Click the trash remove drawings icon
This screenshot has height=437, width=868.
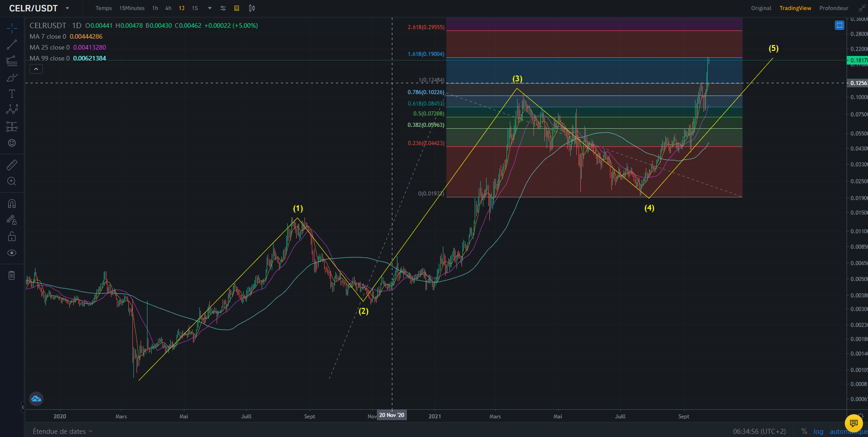coord(12,275)
